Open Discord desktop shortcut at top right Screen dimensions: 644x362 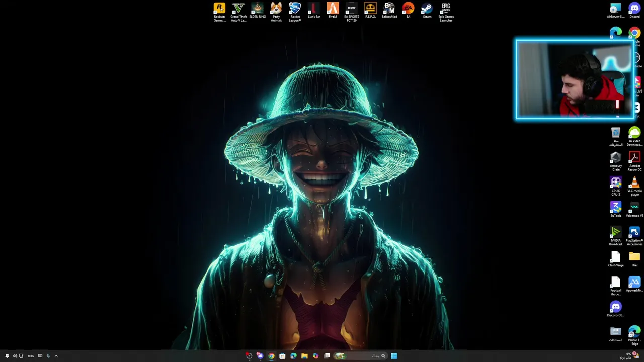[634, 11]
